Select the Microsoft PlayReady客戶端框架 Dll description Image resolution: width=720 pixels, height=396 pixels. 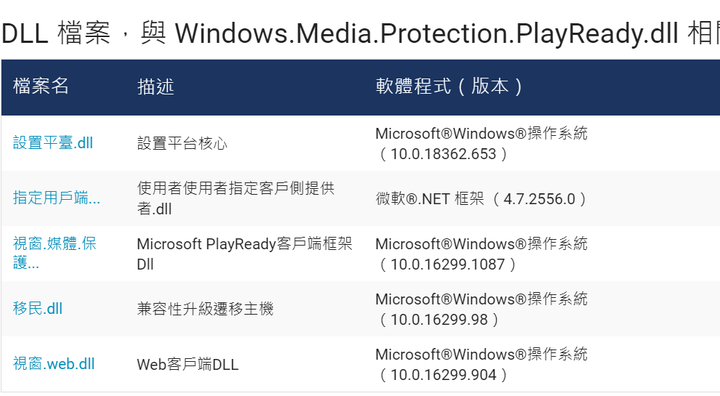[x=244, y=254]
